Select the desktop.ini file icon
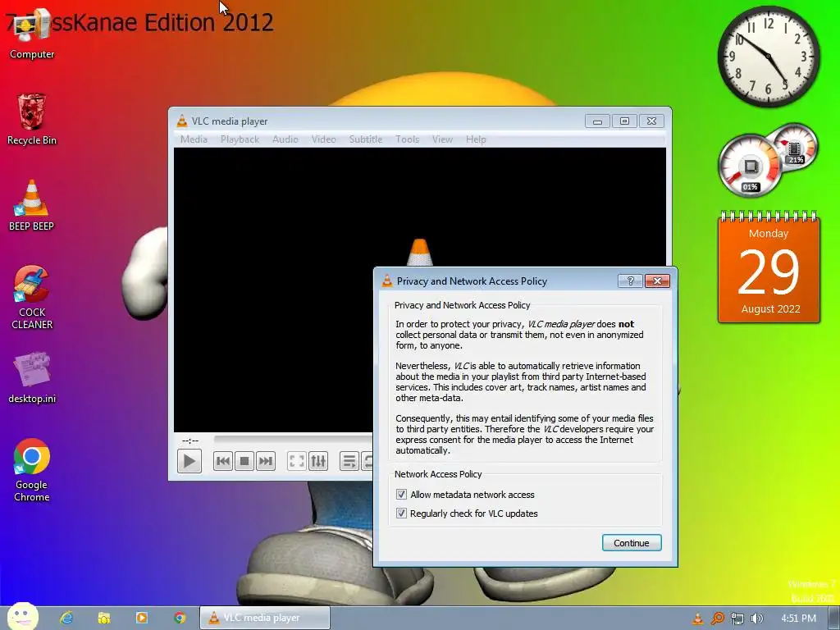 coord(32,377)
